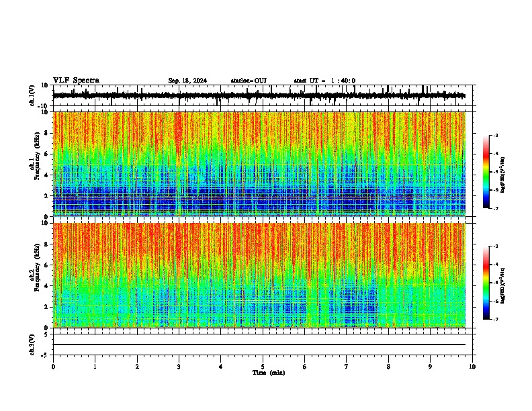
Task: Click time axis tick label "3"
Action: [179, 367]
